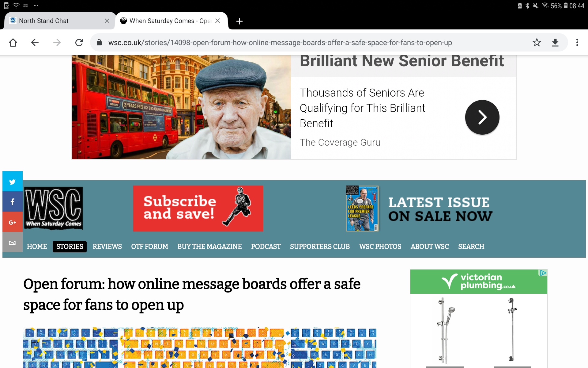Screen dimensions: 588x368
Task: Reload the current page
Action: coord(79,42)
